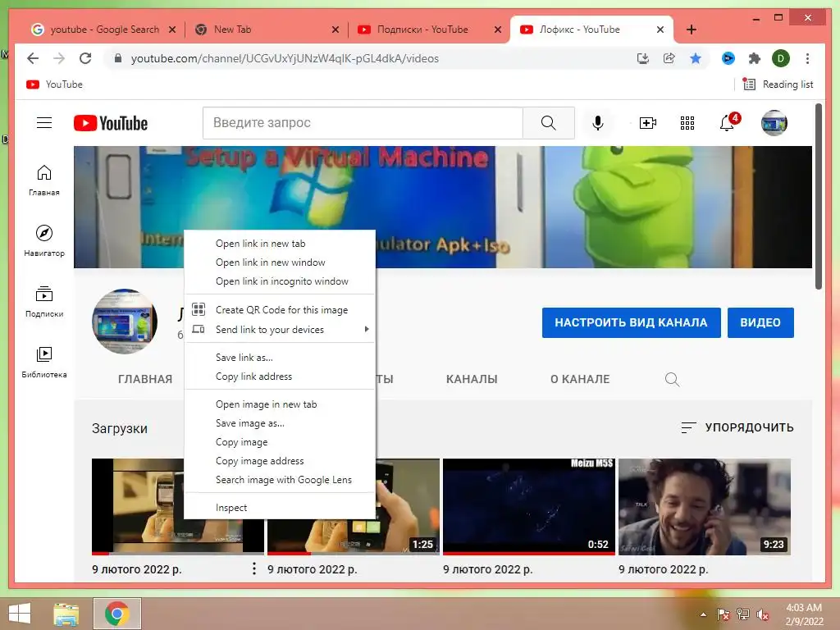Click the three-dot menu under first video
The width and height of the screenshot is (840, 630).
pyautogui.click(x=254, y=569)
